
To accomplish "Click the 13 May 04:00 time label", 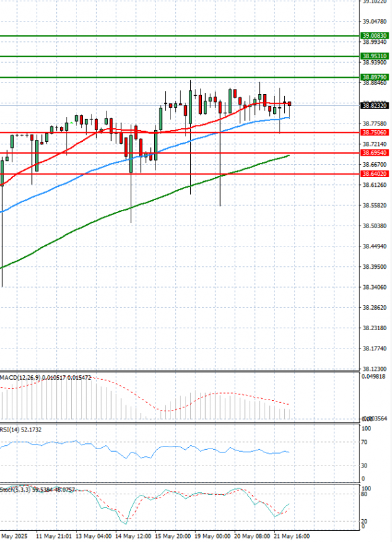I will [x=94, y=536].
